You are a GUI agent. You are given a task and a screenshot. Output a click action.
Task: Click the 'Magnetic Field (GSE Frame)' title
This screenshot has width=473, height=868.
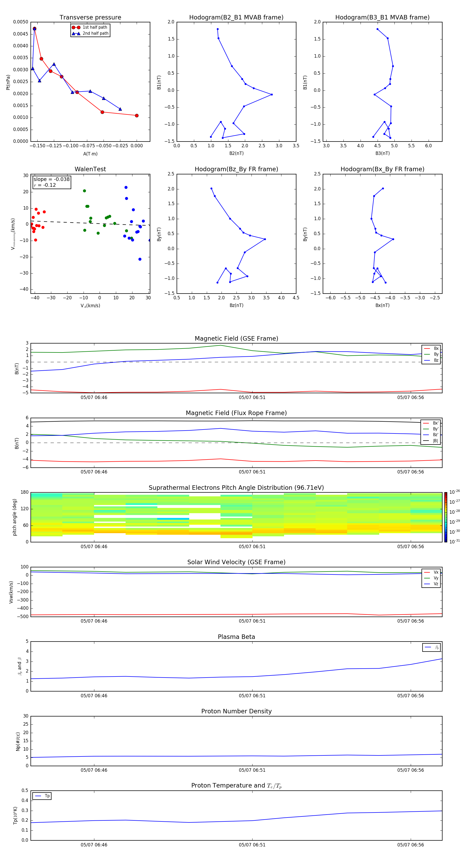point(236,339)
